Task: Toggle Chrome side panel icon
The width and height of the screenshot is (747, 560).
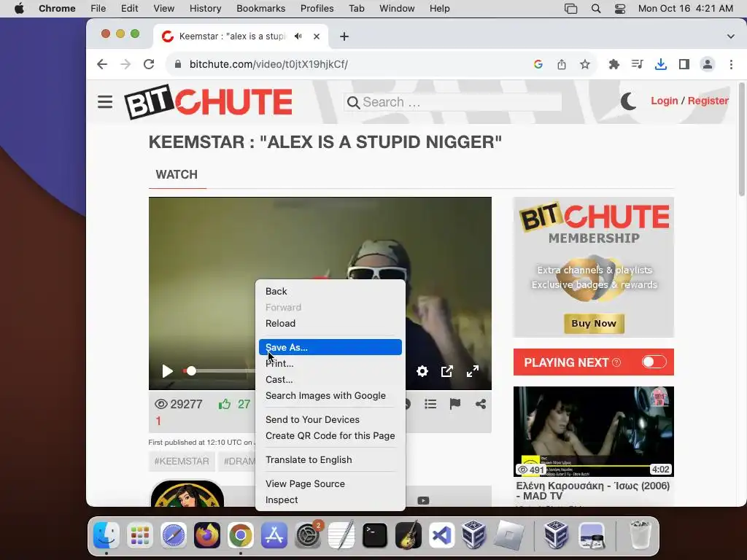Action: (684, 64)
